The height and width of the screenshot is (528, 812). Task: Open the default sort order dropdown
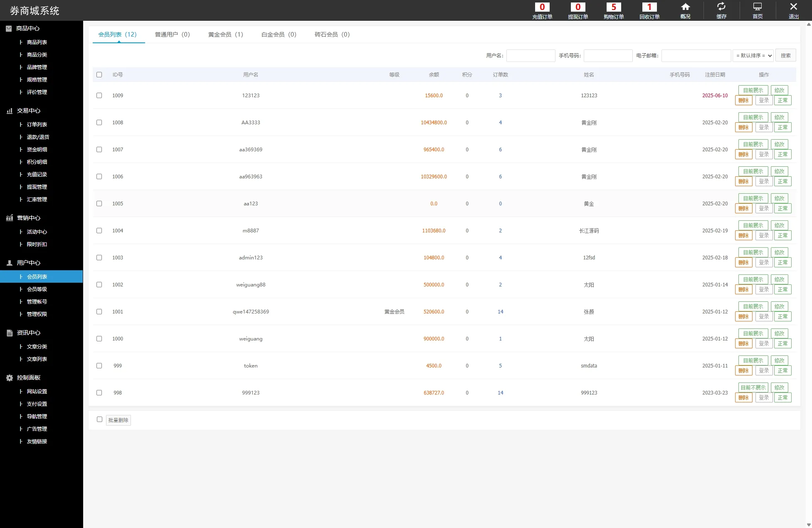click(x=753, y=55)
